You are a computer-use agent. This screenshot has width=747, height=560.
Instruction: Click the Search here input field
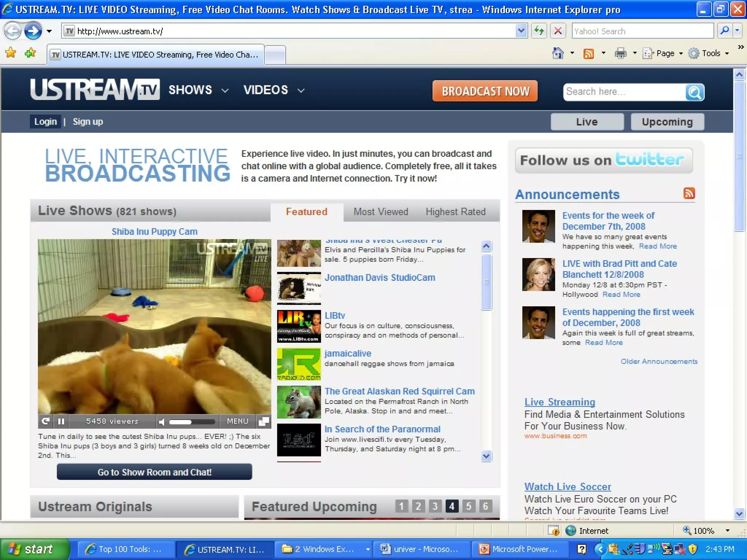tap(624, 92)
